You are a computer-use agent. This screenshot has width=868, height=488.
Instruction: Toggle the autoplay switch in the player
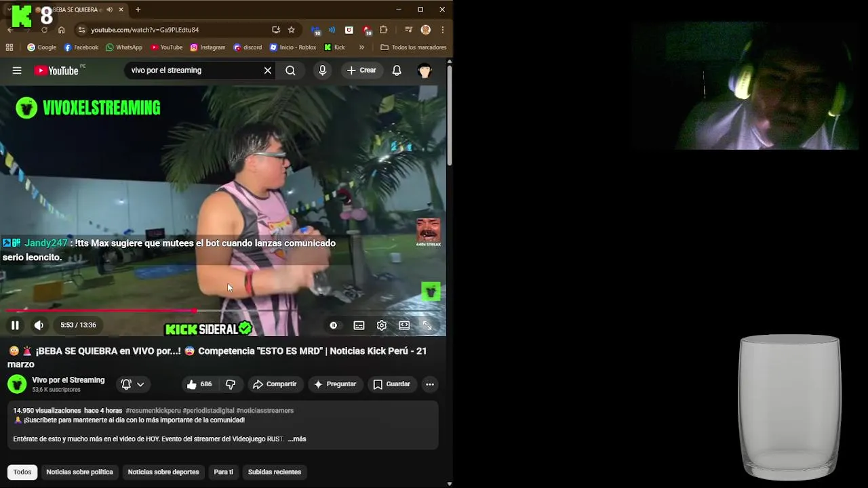(x=334, y=325)
